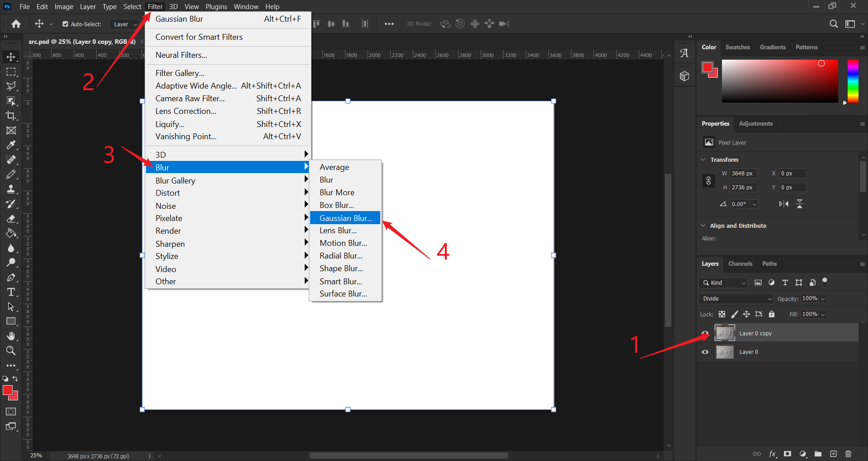Screen dimensions: 868x461
Task: Click the rainbow hue slider strip
Action: [x=853, y=81]
